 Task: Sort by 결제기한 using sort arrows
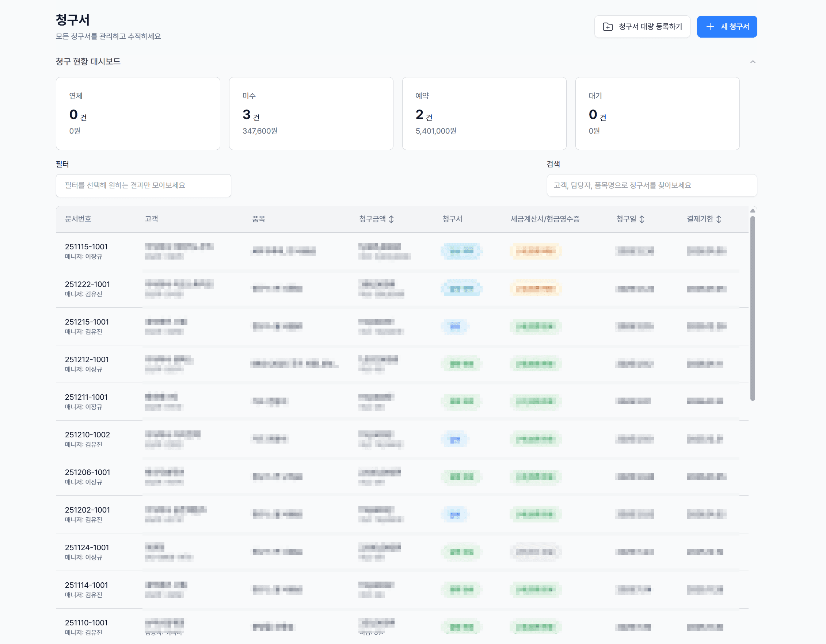click(x=719, y=219)
